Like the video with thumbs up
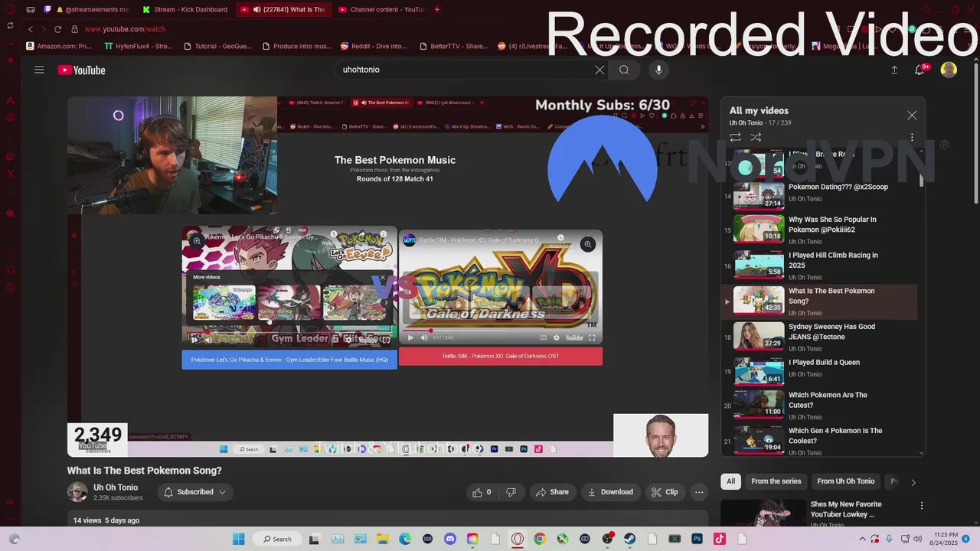The image size is (980, 551). click(482, 492)
